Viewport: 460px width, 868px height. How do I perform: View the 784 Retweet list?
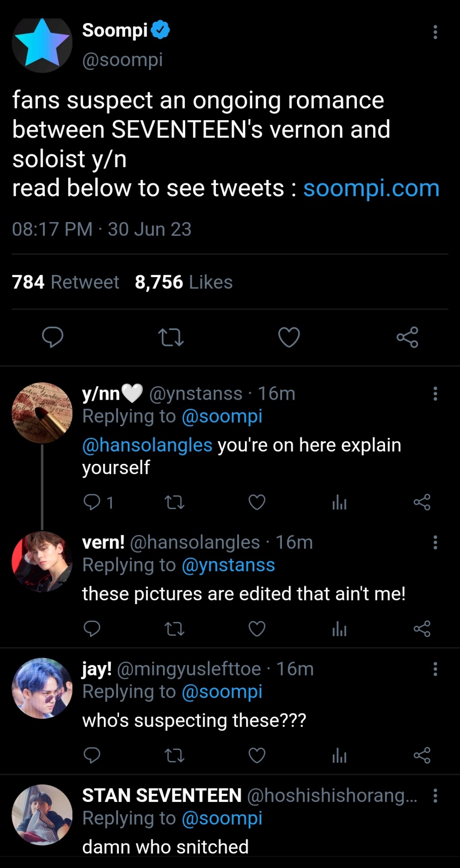pyautogui.click(x=66, y=282)
